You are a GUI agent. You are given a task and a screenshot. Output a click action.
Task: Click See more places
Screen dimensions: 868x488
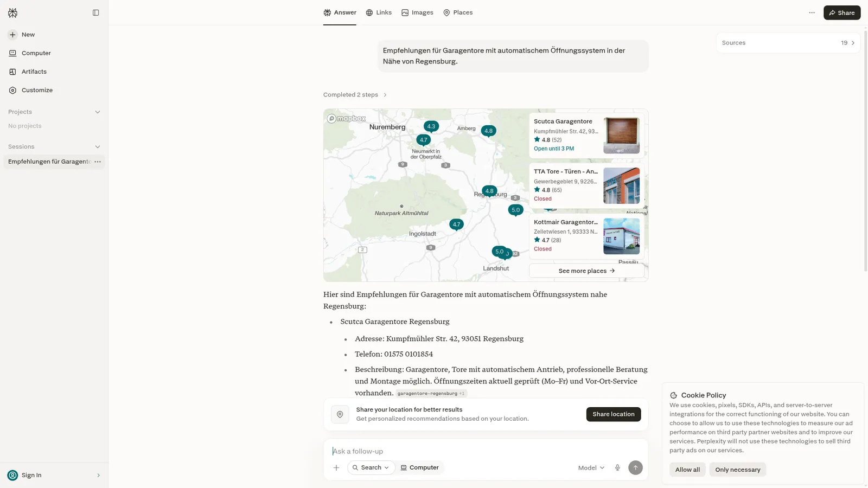(x=586, y=271)
